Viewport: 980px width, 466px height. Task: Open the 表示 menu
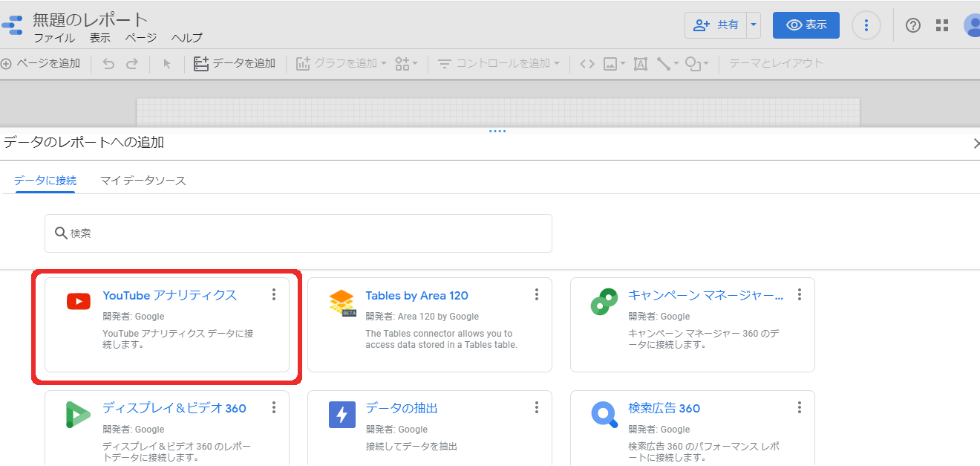(x=100, y=38)
